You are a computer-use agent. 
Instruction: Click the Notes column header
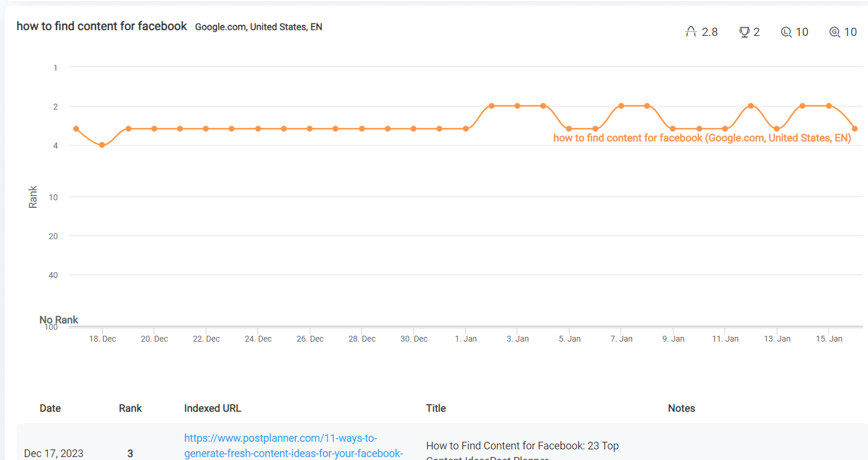(682, 408)
